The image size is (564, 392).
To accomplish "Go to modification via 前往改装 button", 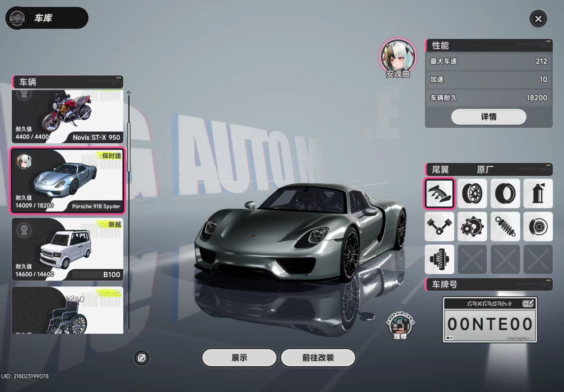I will (318, 358).
